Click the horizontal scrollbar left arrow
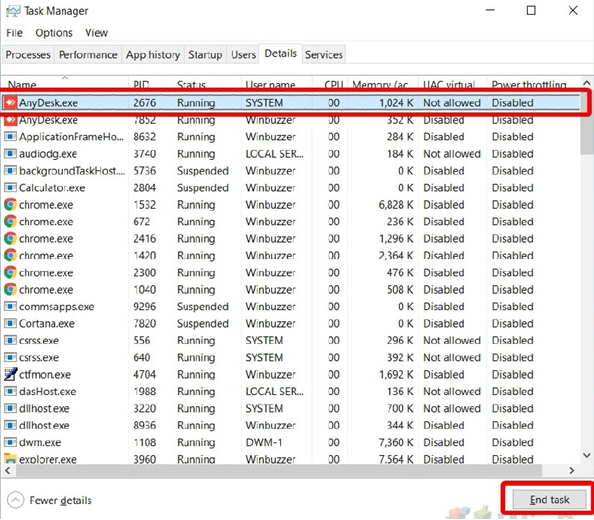 pos(8,470)
